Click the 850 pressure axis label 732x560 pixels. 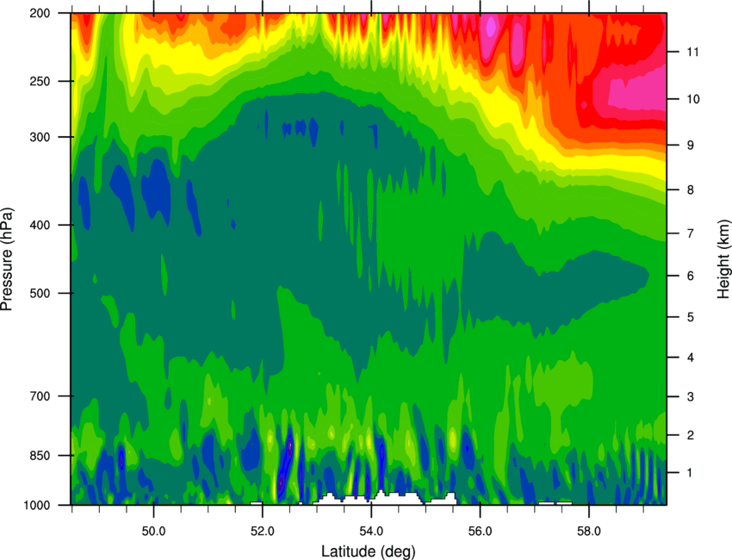coord(40,456)
